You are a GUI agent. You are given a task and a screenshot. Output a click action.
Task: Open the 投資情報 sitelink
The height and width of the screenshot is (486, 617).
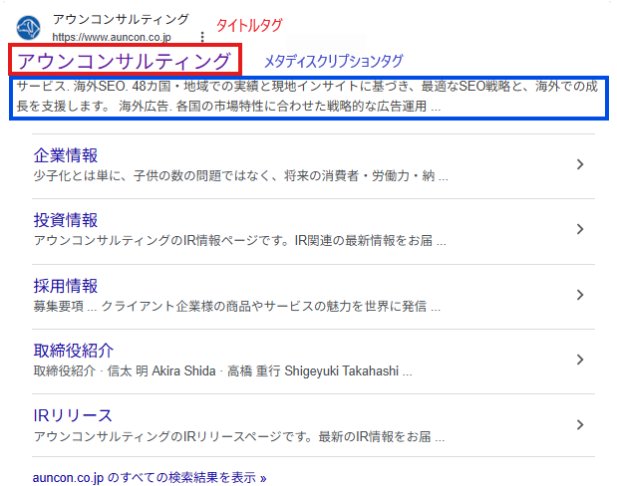[x=66, y=220]
